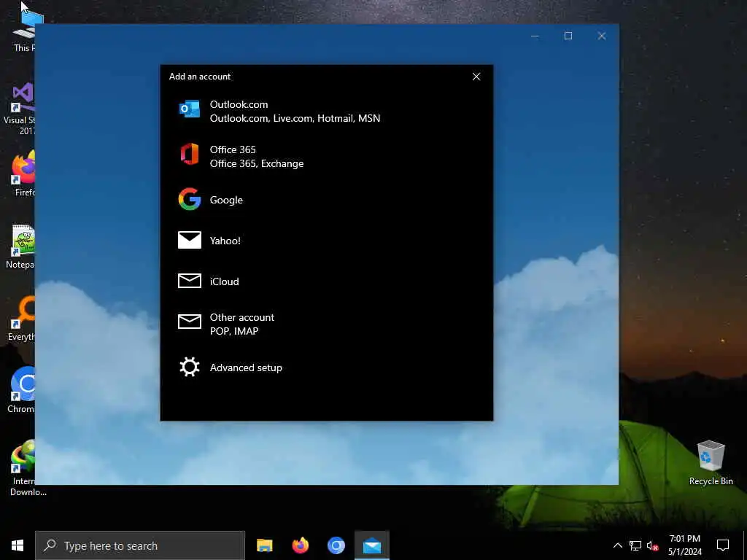Select the Yahoo! envelope icon
747x560 pixels.
point(189,240)
